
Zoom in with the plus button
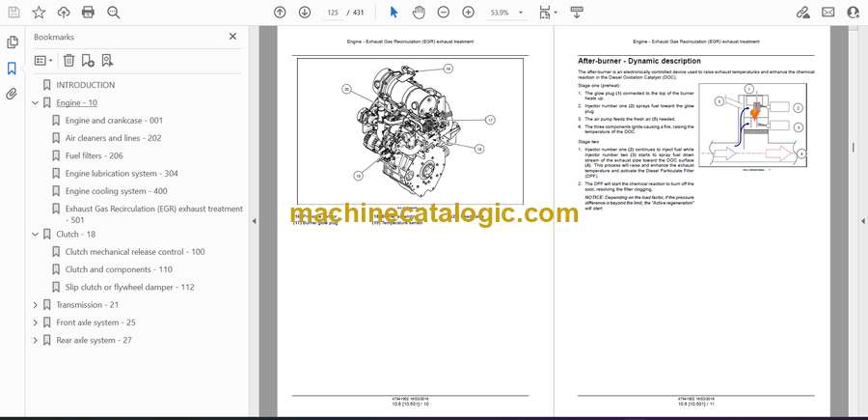(x=469, y=13)
